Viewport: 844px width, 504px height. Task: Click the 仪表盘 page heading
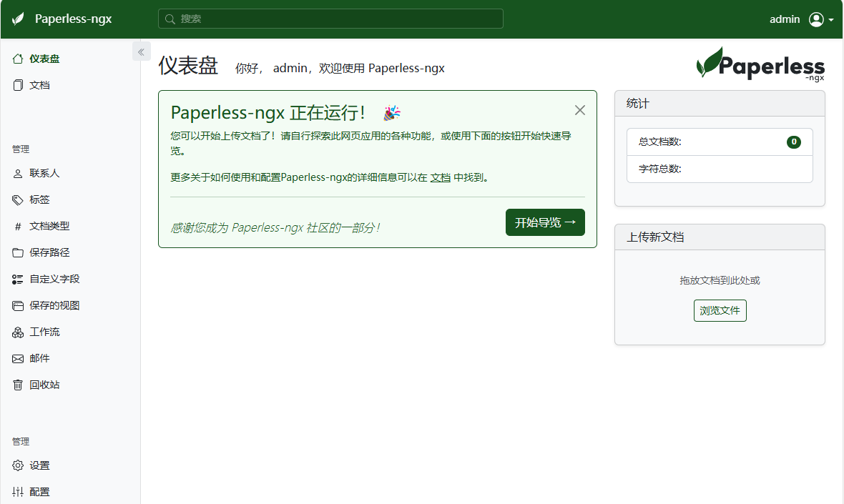pos(188,66)
